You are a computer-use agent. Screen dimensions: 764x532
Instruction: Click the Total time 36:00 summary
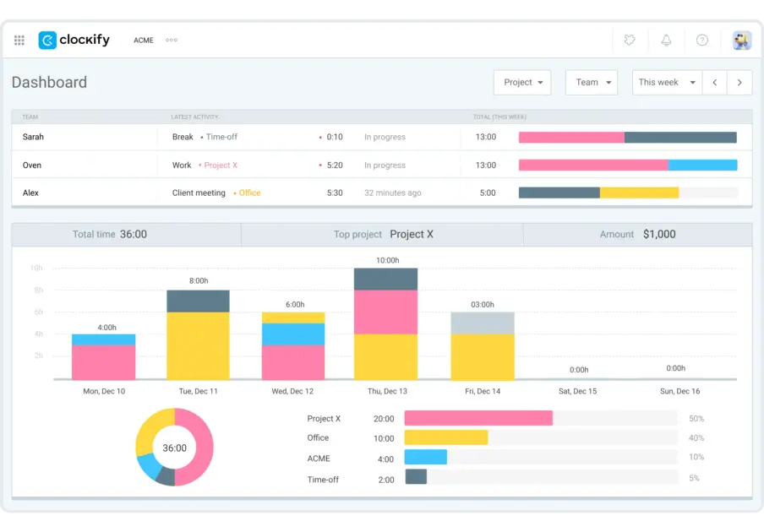point(110,234)
